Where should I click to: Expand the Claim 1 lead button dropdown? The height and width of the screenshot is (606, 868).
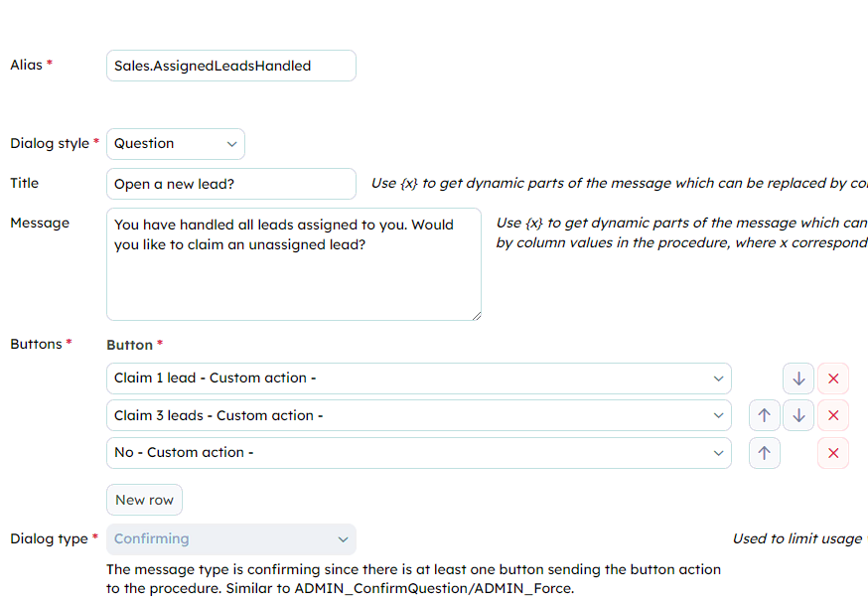[419, 379]
